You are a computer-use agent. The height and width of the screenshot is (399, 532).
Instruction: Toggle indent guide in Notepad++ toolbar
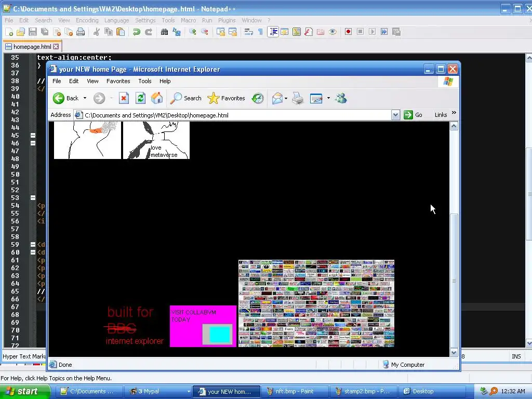(273, 32)
